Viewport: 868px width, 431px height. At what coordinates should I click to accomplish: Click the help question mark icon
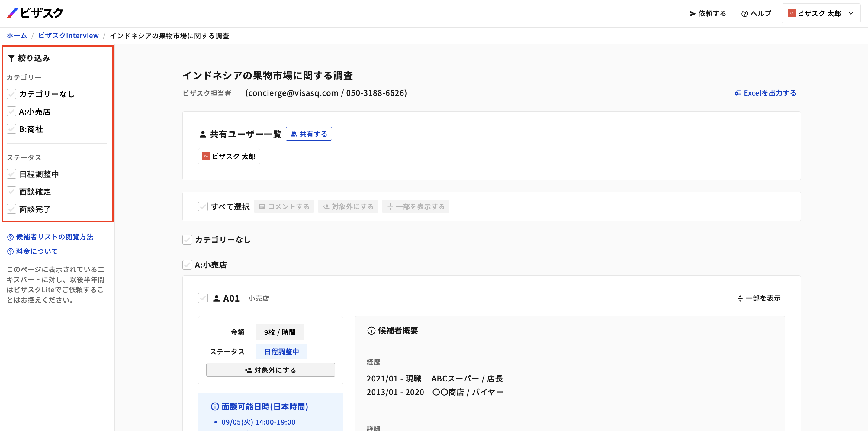[745, 14]
